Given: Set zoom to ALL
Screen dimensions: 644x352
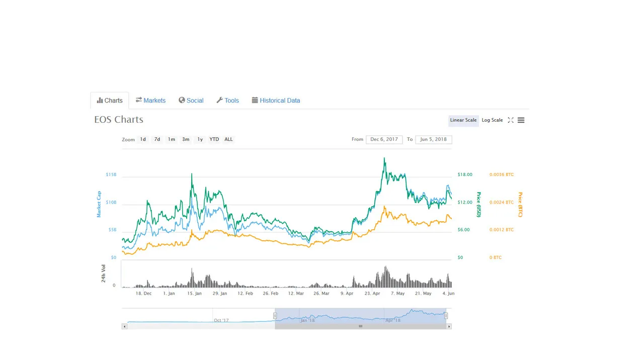Looking at the screenshot, I should (228, 139).
